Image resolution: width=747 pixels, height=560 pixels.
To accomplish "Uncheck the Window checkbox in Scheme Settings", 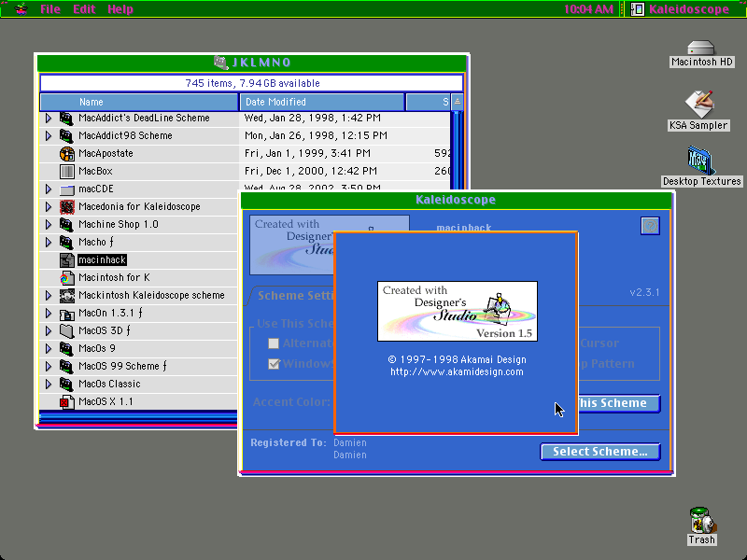I will pos(274,364).
